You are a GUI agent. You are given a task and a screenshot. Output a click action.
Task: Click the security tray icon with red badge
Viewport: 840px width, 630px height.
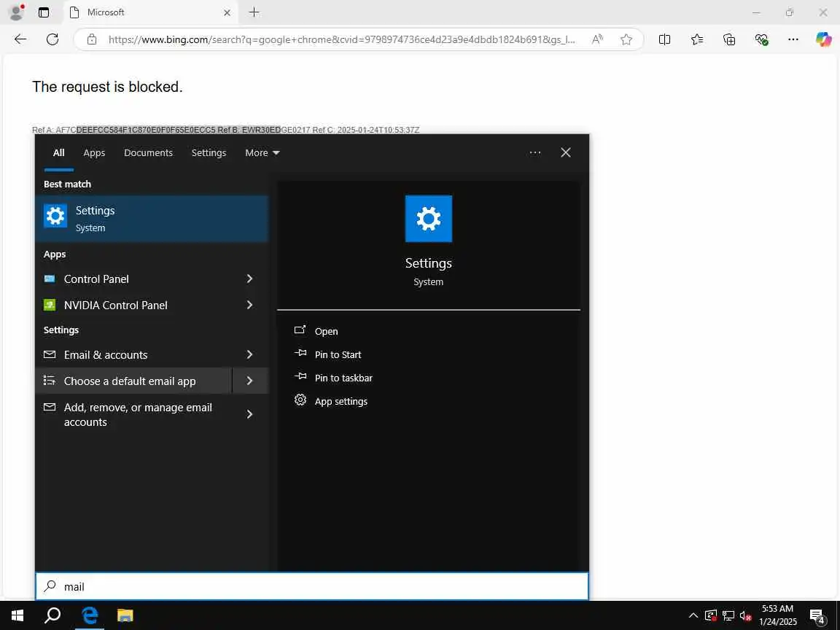pyautogui.click(x=711, y=615)
